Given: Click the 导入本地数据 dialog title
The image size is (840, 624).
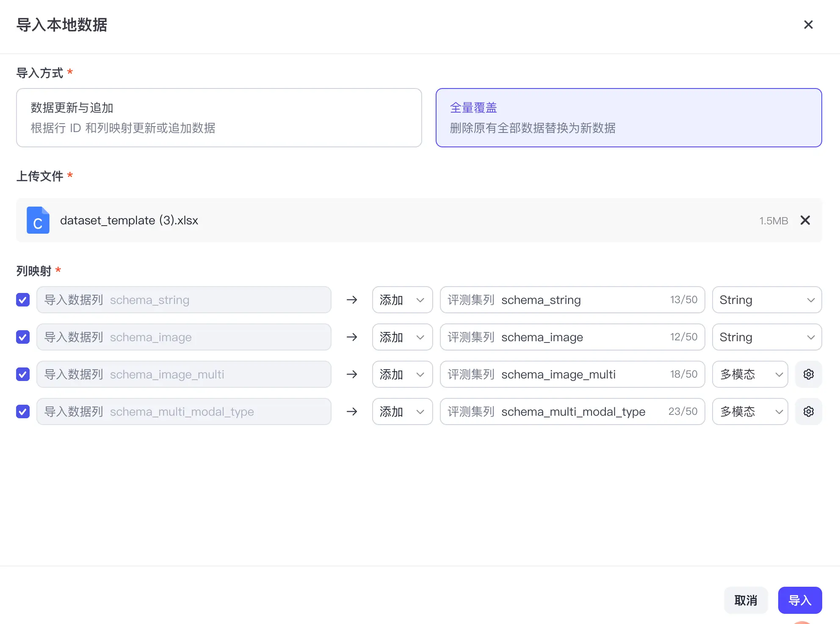Looking at the screenshot, I should pyautogui.click(x=62, y=25).
